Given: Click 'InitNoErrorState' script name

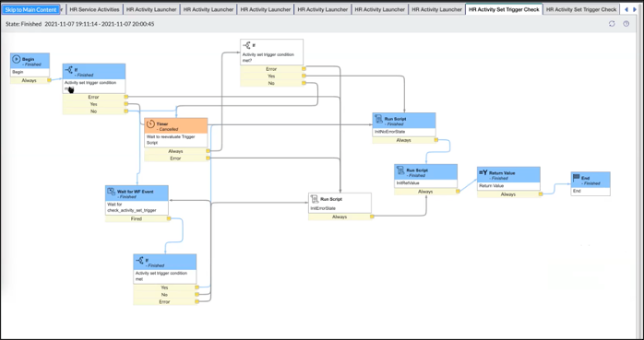Looking at the screenshot, I should point(389,132).
